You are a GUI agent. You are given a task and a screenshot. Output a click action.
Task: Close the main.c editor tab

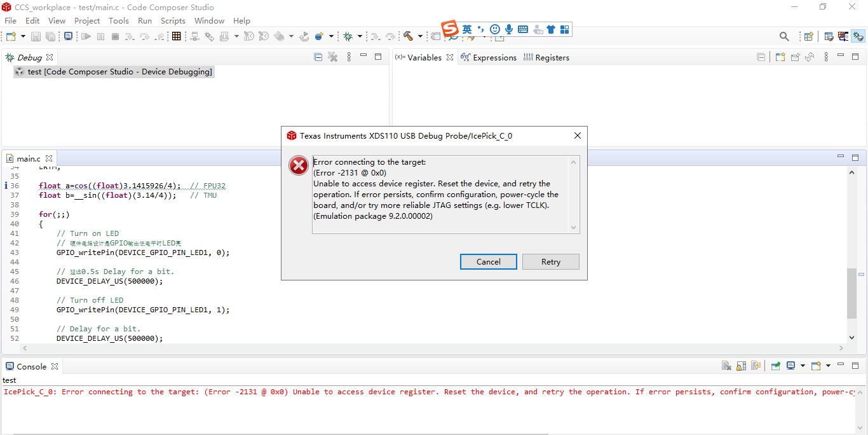tap(49, 158)
